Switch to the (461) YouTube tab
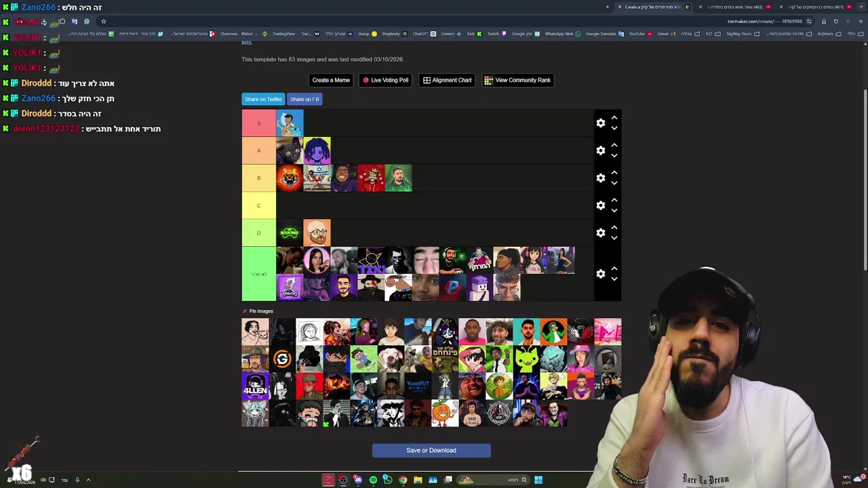The width and height of the screenshot is (868, 488). coord(816,7)
